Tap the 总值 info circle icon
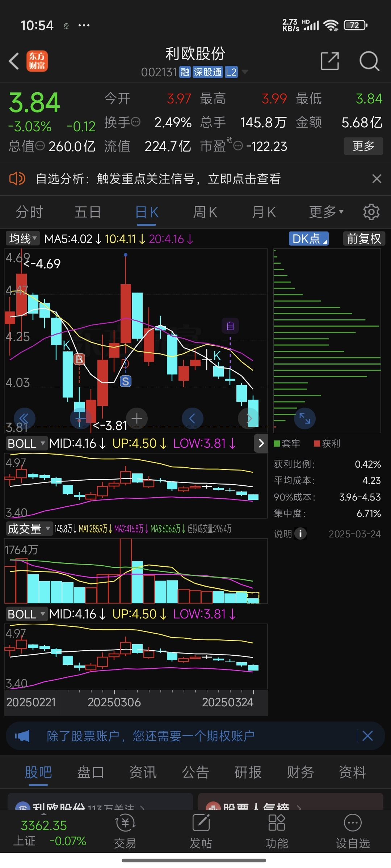 40,146
